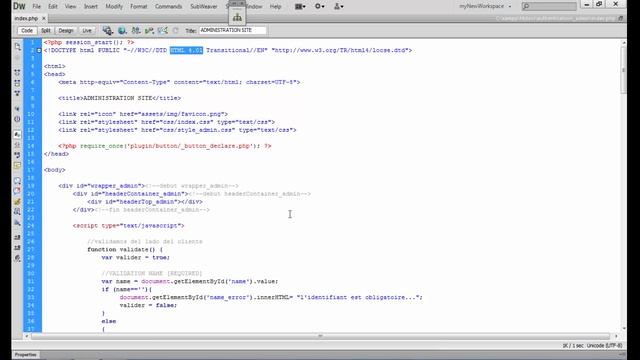Close the index.php tab

44,18
